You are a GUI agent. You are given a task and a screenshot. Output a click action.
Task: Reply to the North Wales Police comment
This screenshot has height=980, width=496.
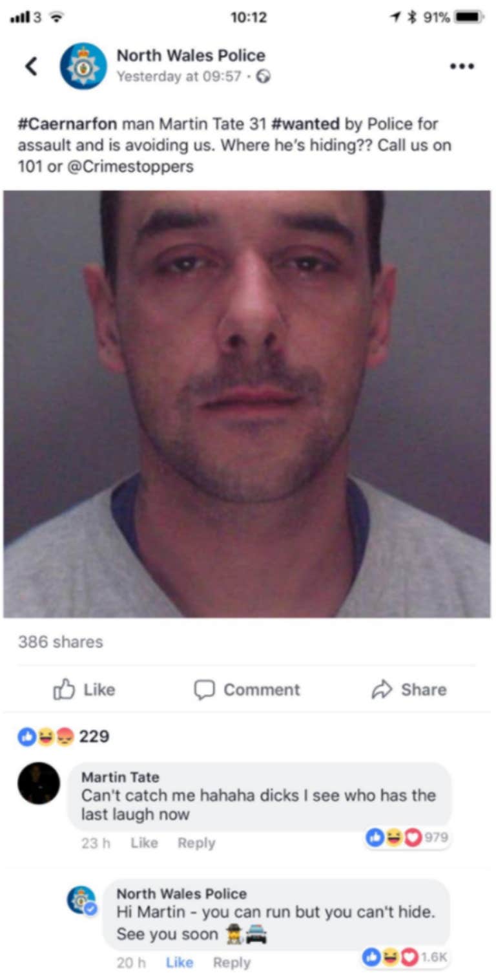[232, 963]
